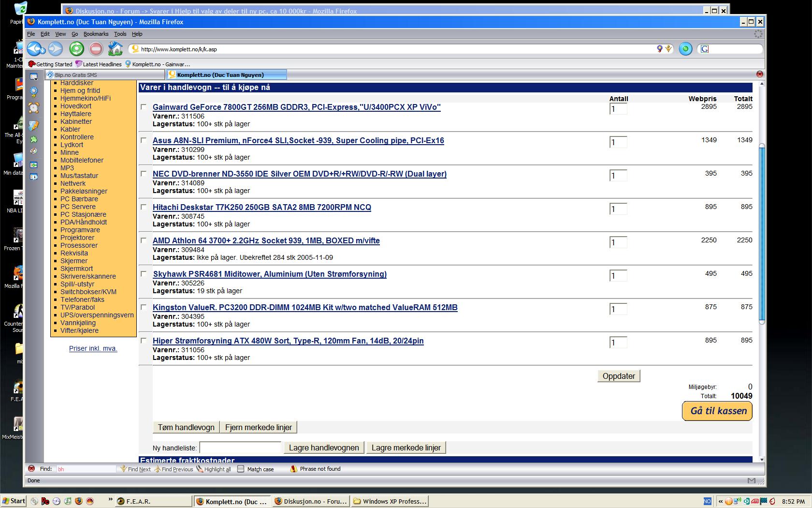Check the Asus A8N-SLI Premium item checkbox
The image size is (812, 508).
(x=144, y=140)
